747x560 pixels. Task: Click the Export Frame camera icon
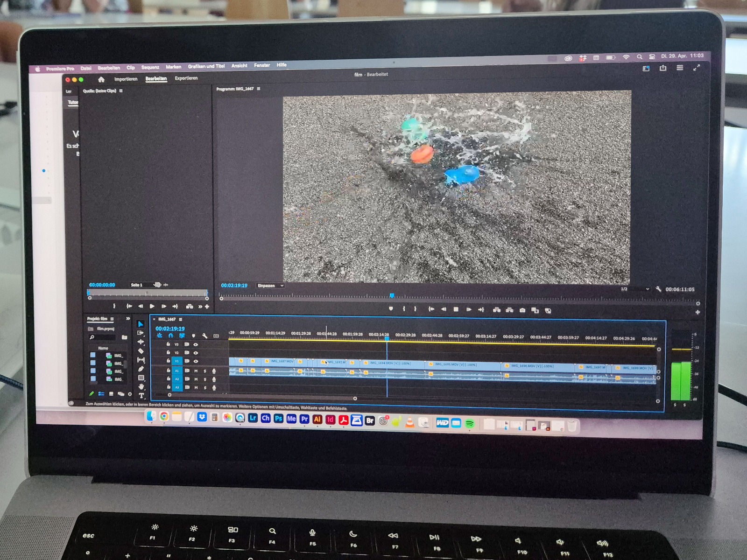pyautogui.click(x=522, y=310)
